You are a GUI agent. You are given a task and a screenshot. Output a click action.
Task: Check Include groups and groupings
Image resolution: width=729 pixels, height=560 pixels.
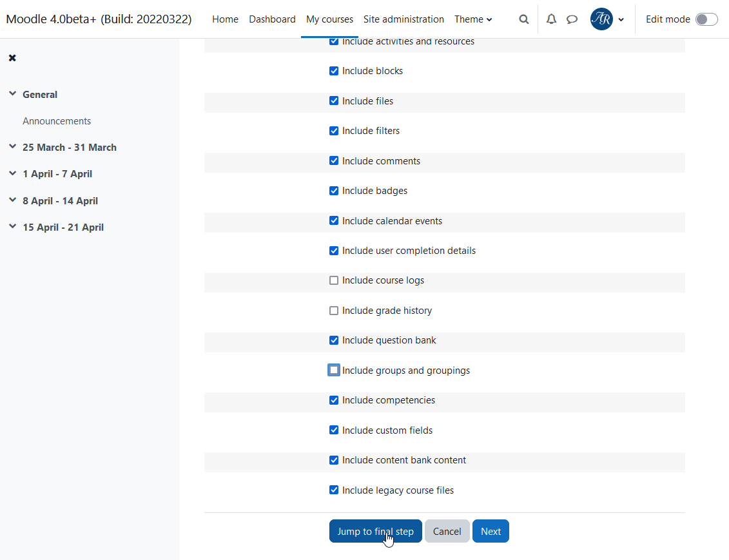click(x=334, y=371)
